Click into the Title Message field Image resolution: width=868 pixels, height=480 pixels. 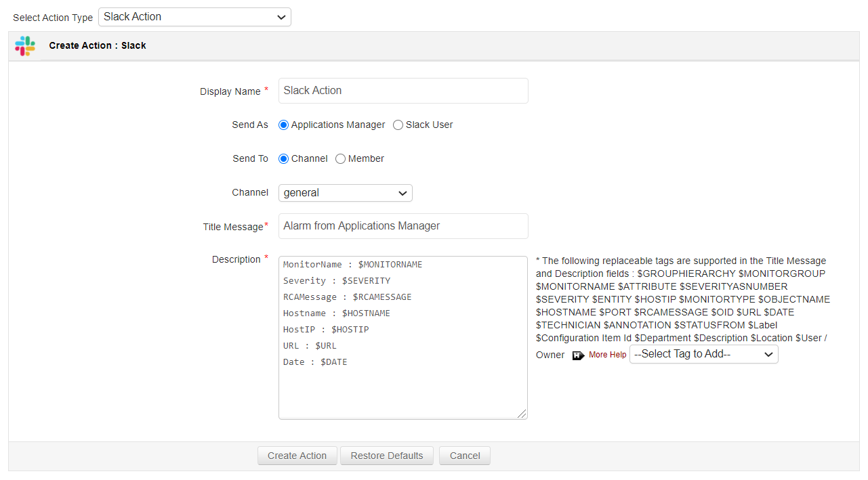point(403,226)
